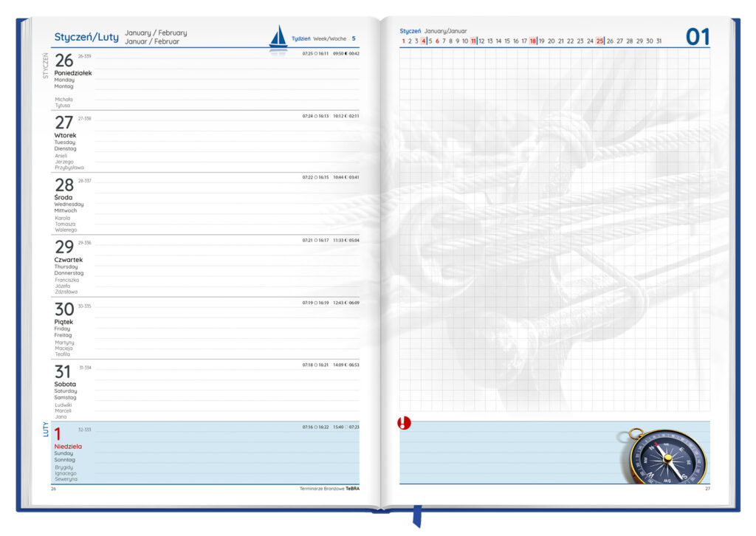Click the large 01 month number
The width and height of the screenshot is (756, 536).
[x=697, y=36]
